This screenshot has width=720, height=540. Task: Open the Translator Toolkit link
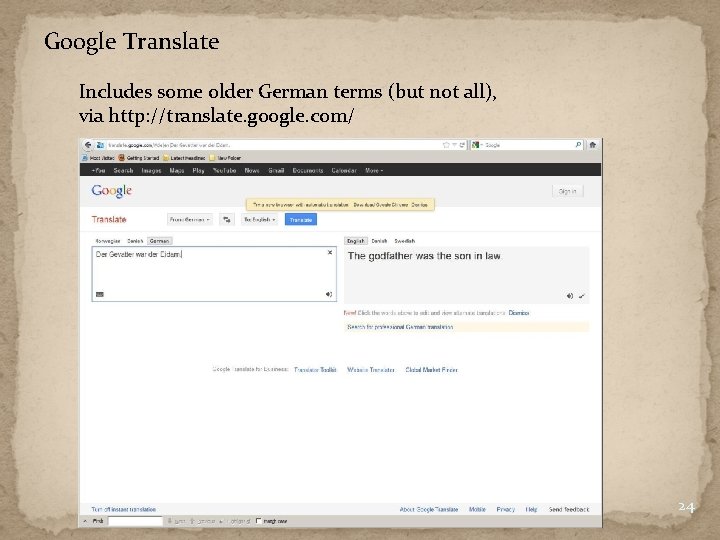pos(315,370)
